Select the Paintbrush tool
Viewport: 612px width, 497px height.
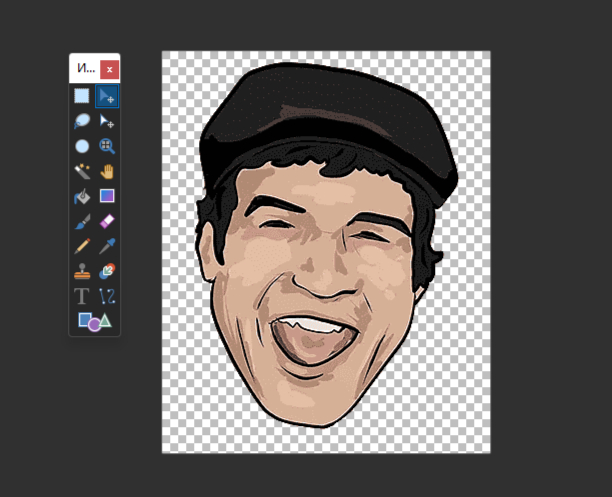(x=82, y=221)
